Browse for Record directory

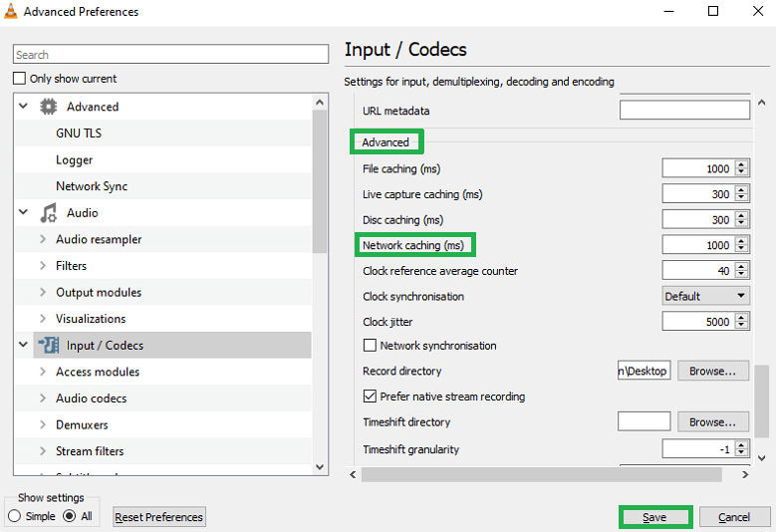(712, 371)
